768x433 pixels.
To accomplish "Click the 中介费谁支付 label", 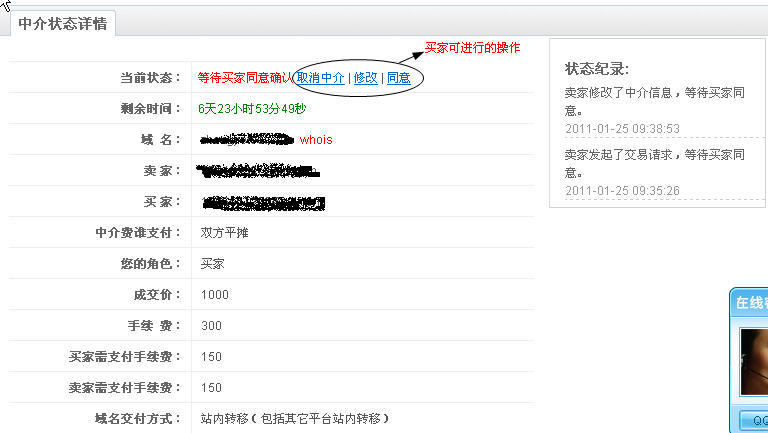I will coord(138,233).
